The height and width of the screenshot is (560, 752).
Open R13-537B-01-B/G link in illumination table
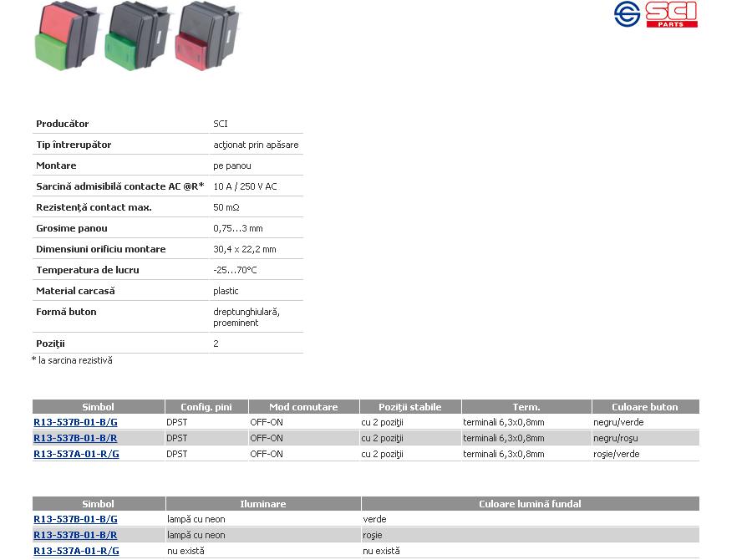75,519
